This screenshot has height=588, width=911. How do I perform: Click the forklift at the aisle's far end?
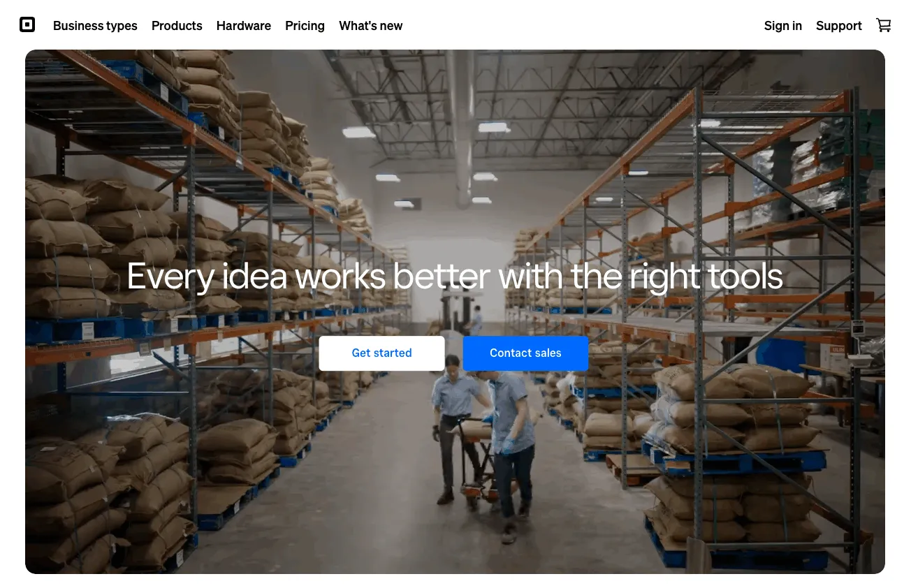pyautogui.click(x=455, y=314)
